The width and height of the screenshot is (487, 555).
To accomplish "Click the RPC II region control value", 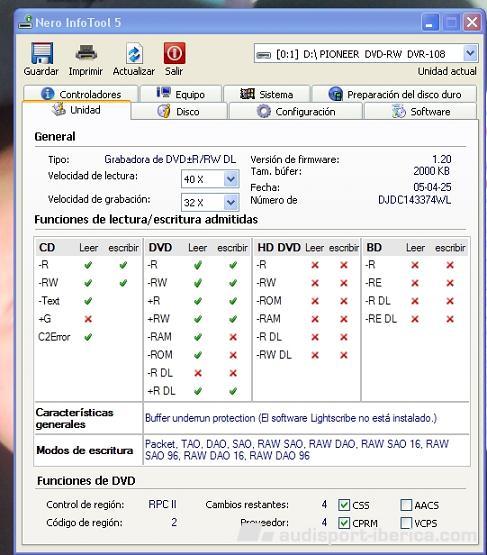I will [x=162, y=504].
